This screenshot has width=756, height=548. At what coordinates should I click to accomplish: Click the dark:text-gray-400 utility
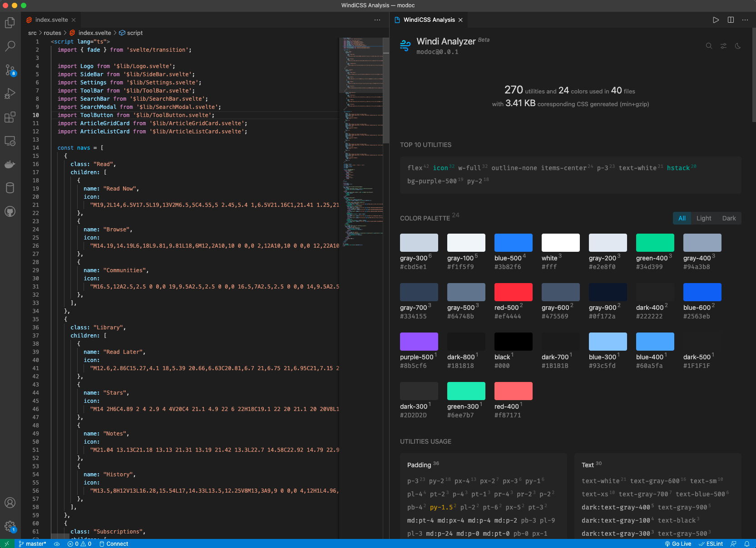pyautogui.click(x=616, y=508)
